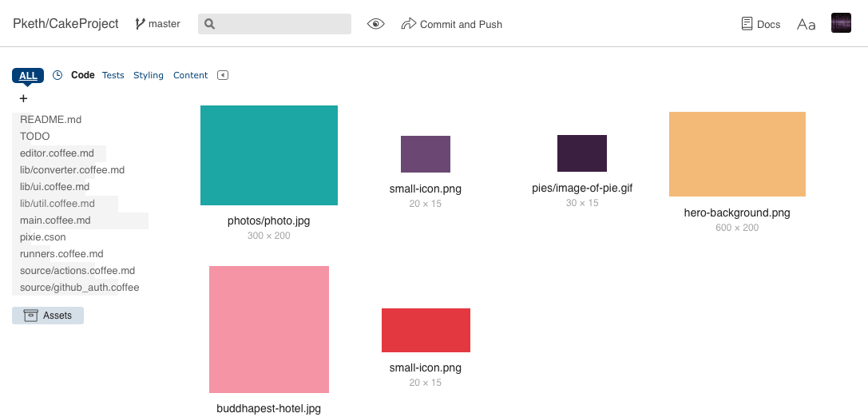Viewport: 868px width, 417px height.
Task: Select the ALL filter tab
Action: tap(28, 76)
